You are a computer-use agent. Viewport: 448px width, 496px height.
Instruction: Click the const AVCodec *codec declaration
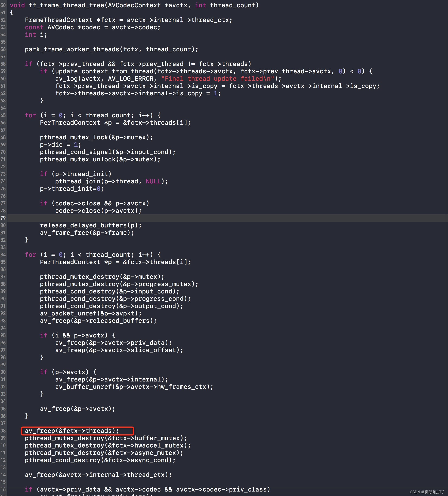tap(93, 27)
